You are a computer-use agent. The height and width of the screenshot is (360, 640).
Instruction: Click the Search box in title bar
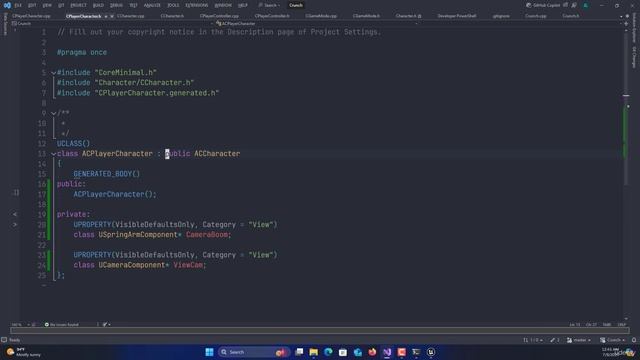[269, 5]
